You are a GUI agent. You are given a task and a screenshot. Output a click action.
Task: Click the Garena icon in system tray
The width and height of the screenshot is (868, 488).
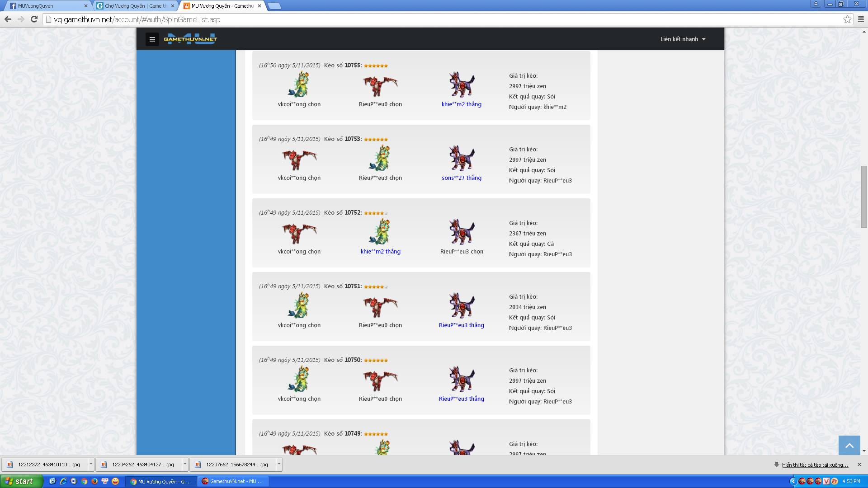tap(835, 481)
